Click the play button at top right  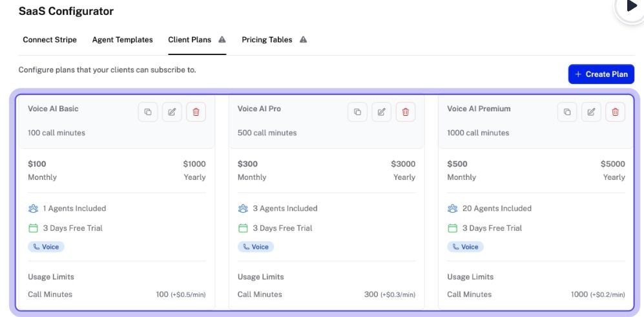pos(632,6)
